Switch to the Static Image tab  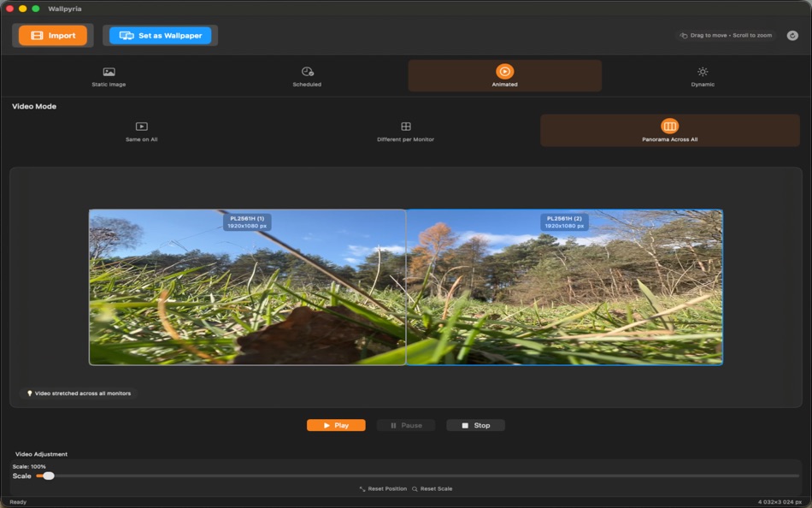coord(109,75)
